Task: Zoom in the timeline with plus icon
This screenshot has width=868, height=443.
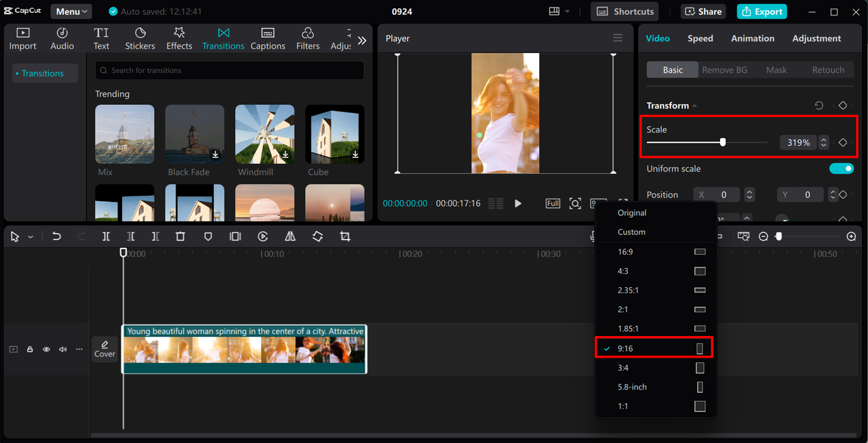Action: pyautogui.click(x=852, y=236)
